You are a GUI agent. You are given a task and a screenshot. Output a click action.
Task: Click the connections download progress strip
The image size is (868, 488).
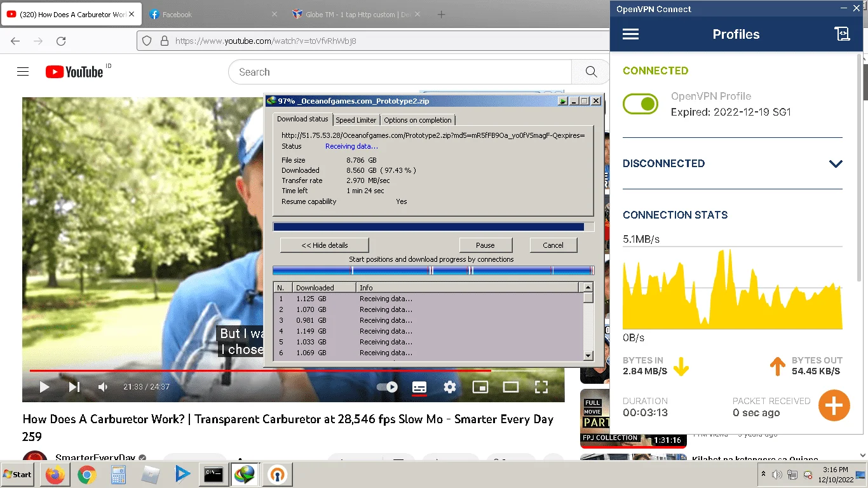point(433,271)
